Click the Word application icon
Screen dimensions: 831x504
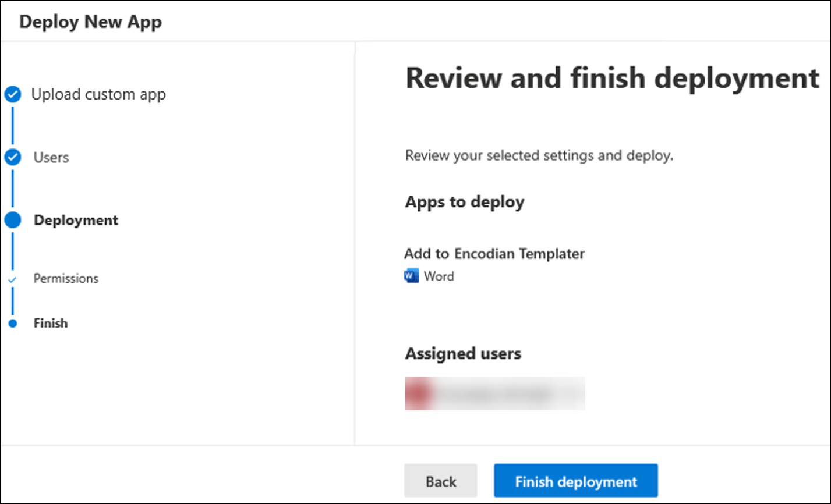(411, 276)
